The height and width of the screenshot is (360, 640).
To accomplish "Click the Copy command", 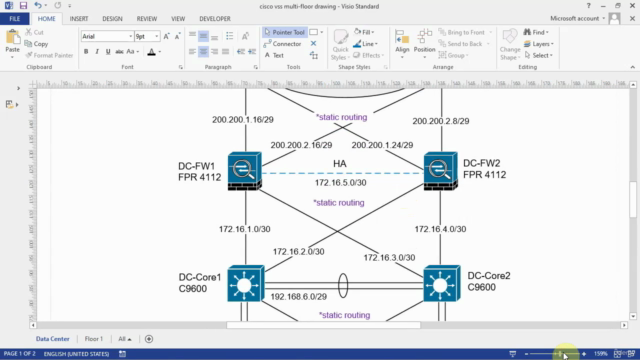I will (36, 44).
